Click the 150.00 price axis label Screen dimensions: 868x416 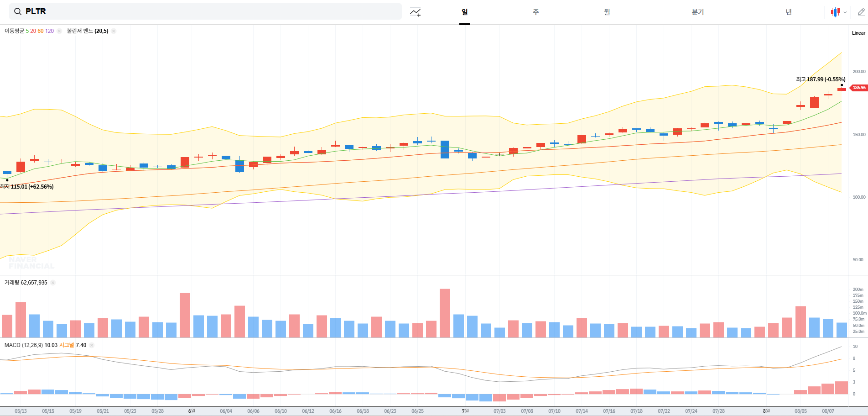(859, 135)
